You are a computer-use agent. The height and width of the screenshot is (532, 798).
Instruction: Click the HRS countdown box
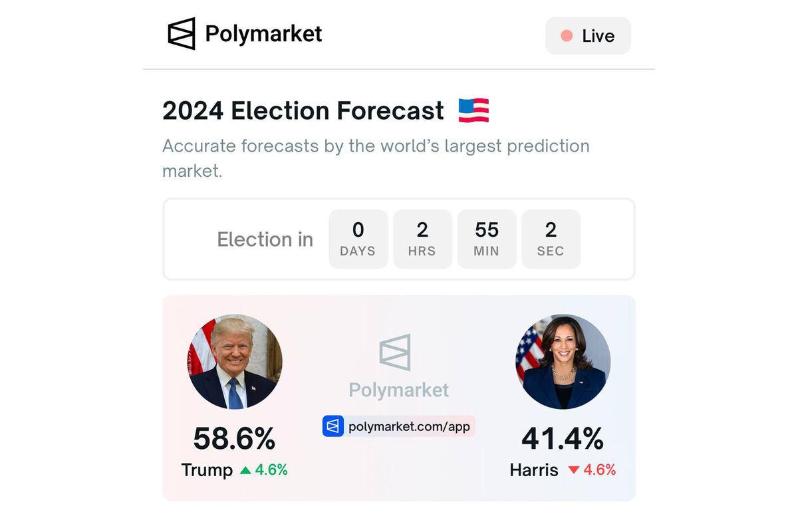click(422, 239)
